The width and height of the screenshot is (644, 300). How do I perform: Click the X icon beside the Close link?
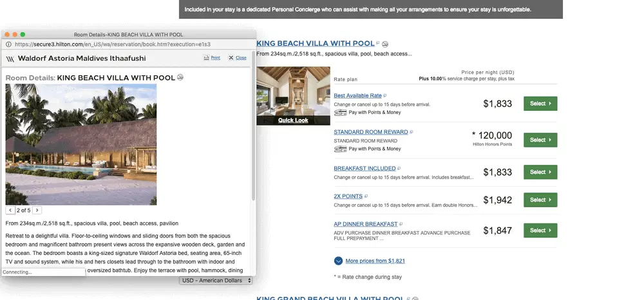231,58
